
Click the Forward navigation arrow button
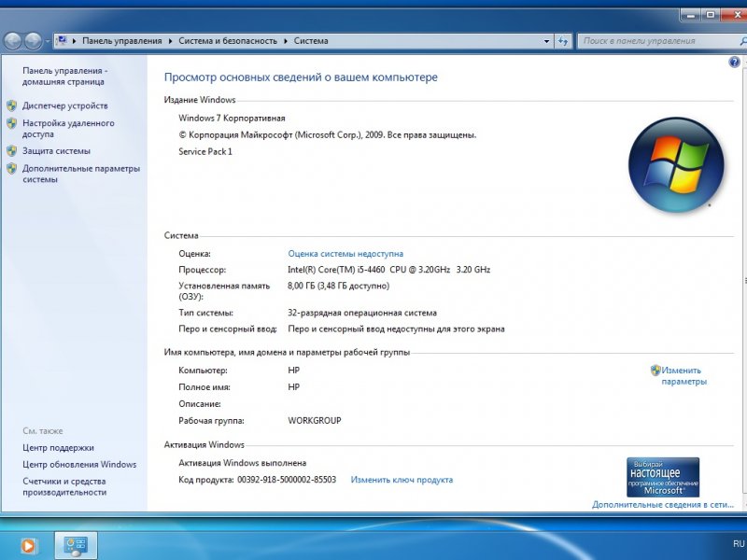pos(33,41)
